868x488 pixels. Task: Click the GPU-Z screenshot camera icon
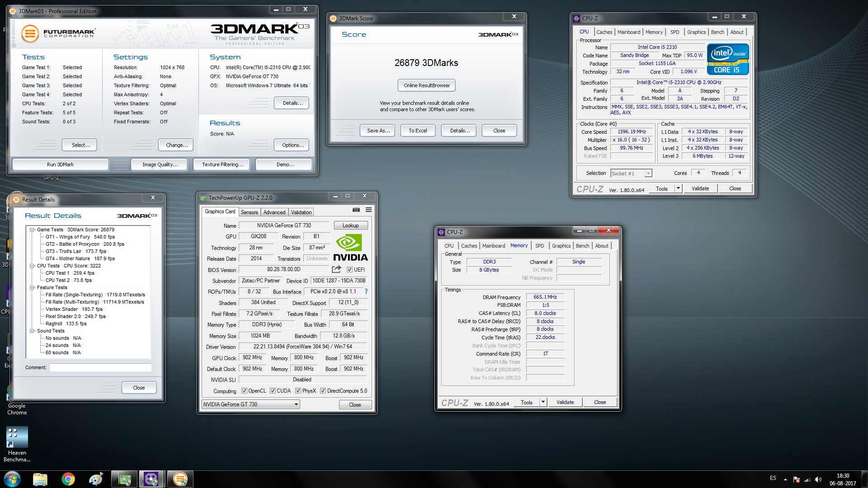point(356,210)
